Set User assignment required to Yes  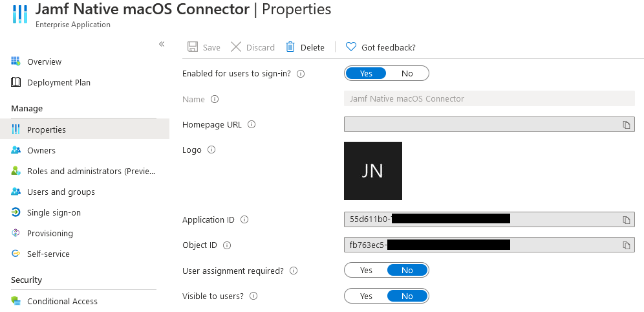[366, 270]
